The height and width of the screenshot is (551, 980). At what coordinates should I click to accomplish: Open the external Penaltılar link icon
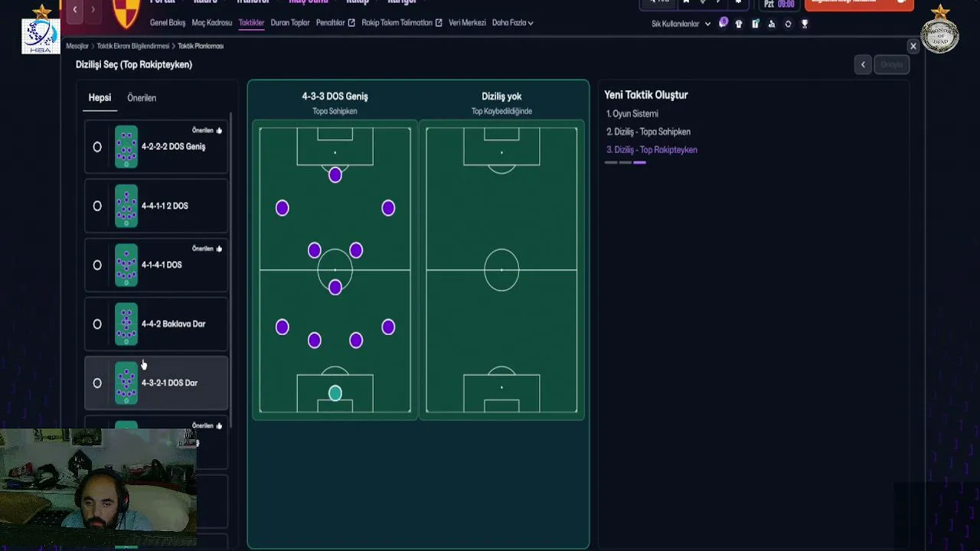coord(351,23)
